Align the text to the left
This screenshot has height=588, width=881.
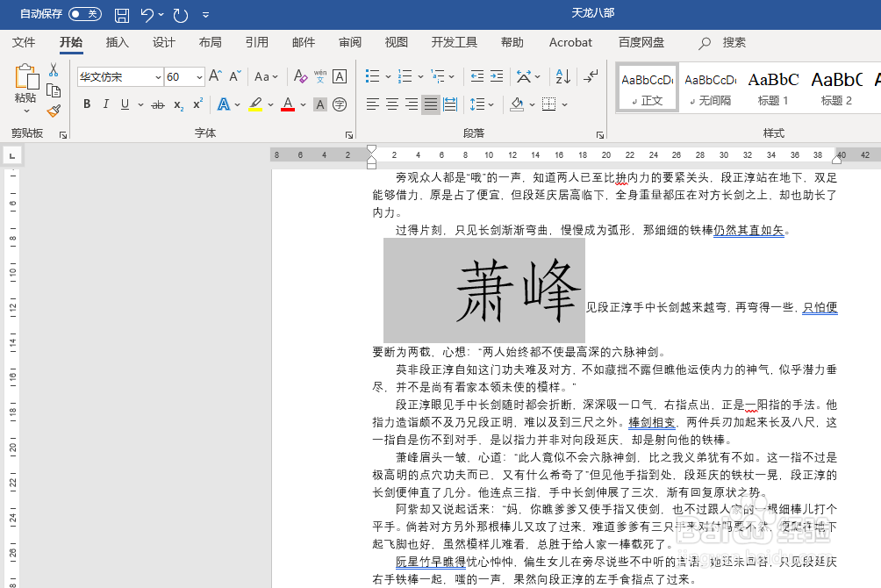point(373,104)
